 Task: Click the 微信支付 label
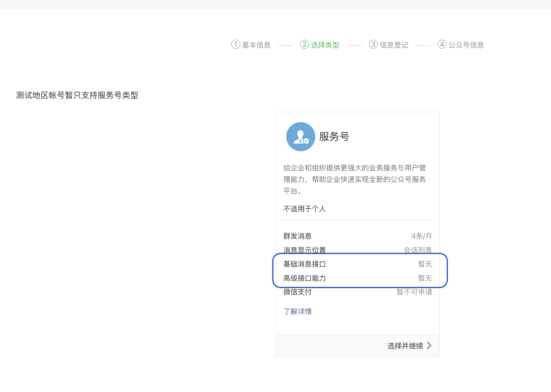coord(297,292)
